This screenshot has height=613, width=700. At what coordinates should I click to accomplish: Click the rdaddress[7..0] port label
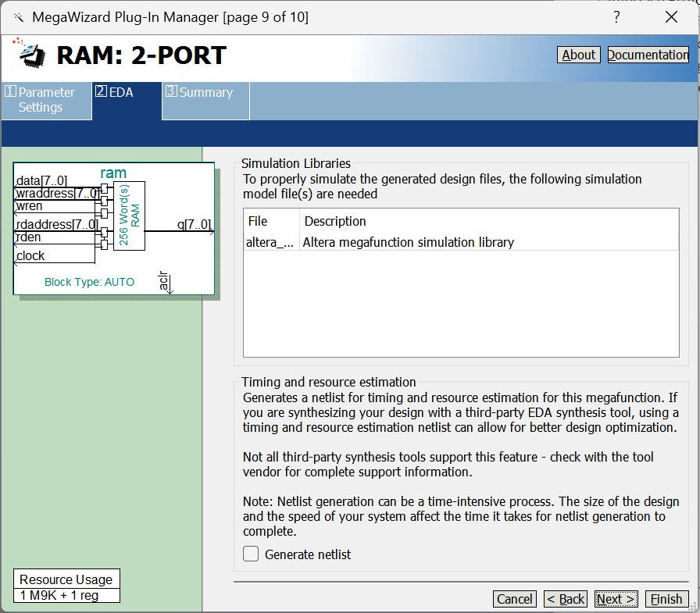click(x=57, y=224)
